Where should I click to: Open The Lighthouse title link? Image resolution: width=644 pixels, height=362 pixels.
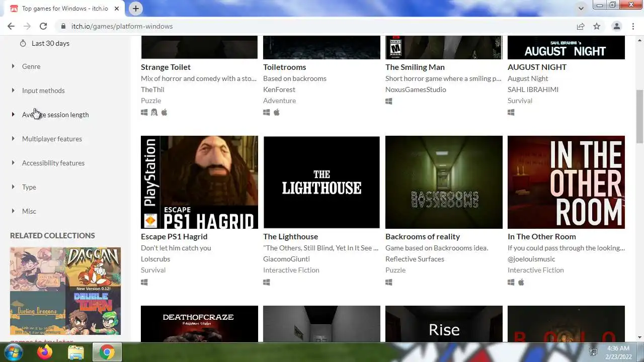tap(290, 236)
